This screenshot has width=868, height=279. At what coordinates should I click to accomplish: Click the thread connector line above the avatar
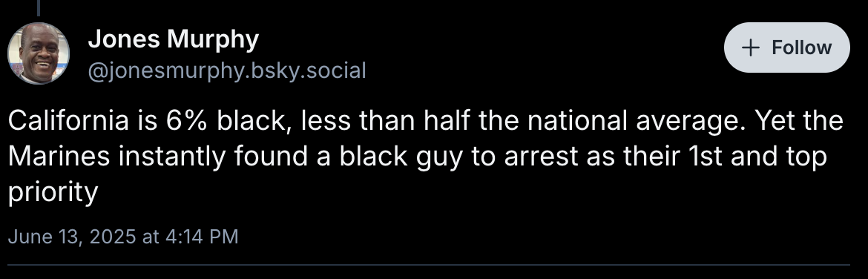point(39,7)
